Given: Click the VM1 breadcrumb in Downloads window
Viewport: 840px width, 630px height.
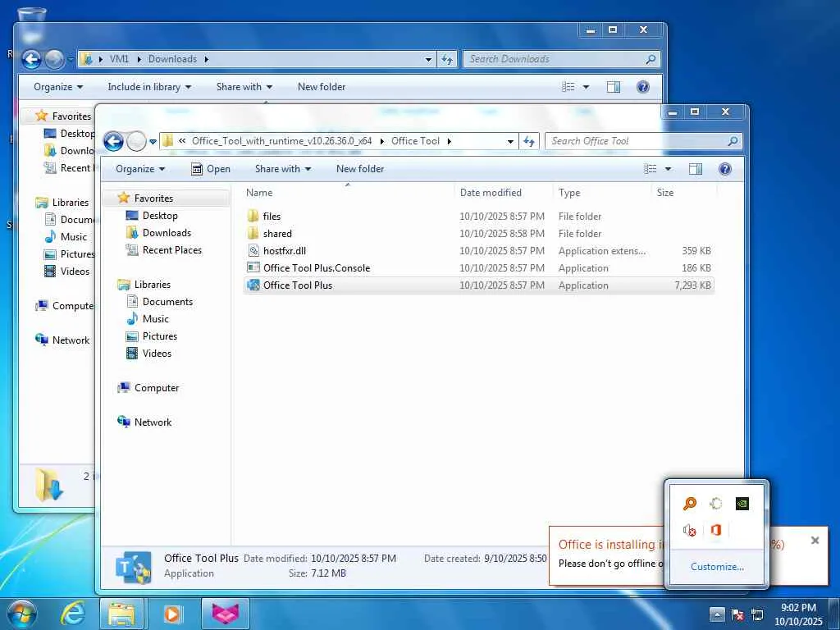Looking at the screenshot, I should click(120, 59).
